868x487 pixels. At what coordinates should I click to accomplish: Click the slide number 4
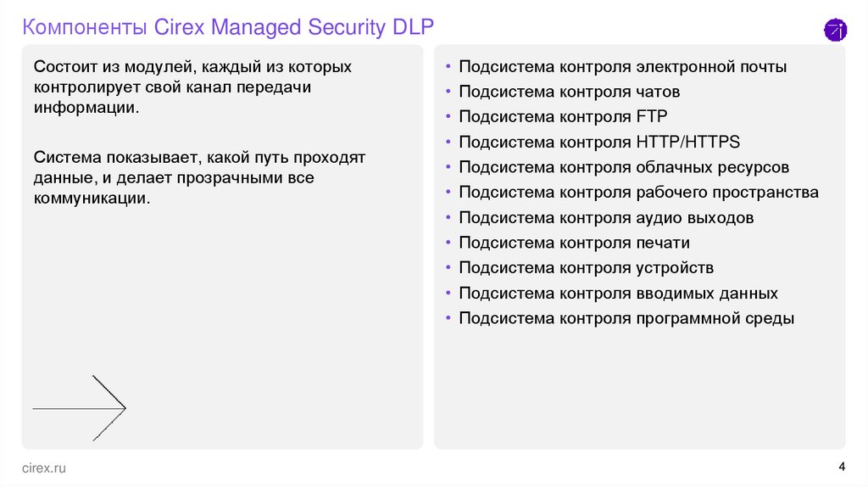click(x=841, y=467)
